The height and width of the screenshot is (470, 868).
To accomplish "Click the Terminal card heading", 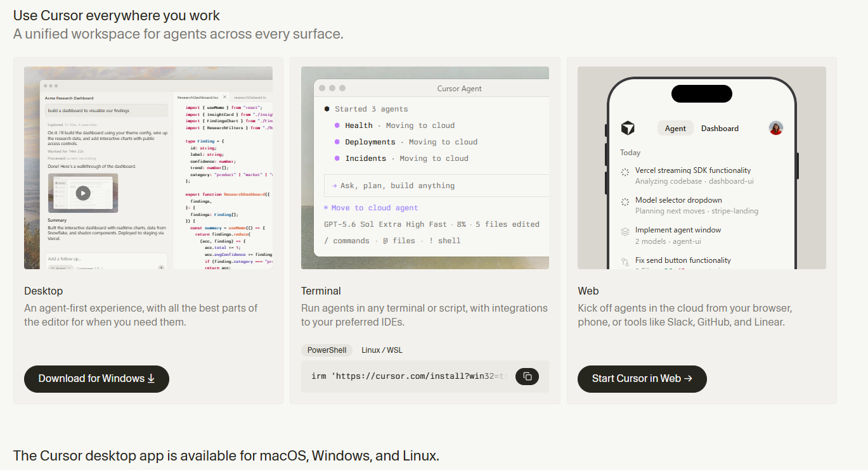I will [x=321, y=291].
